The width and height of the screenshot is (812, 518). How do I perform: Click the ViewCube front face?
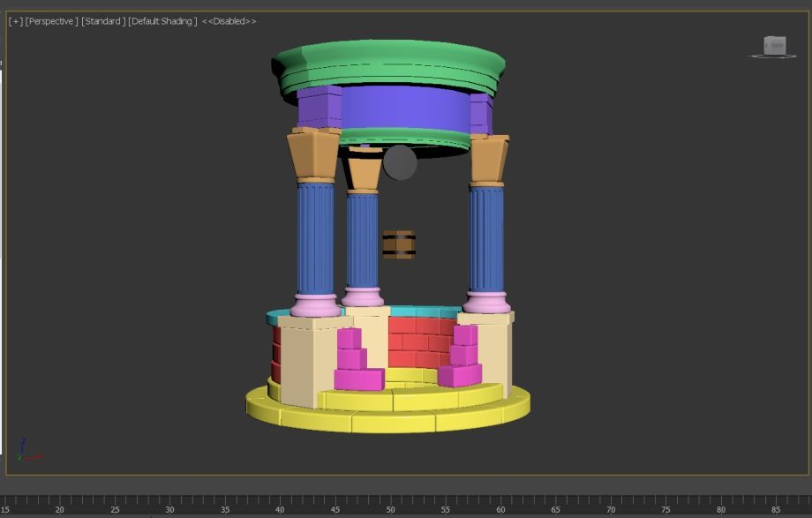point(775,46)
